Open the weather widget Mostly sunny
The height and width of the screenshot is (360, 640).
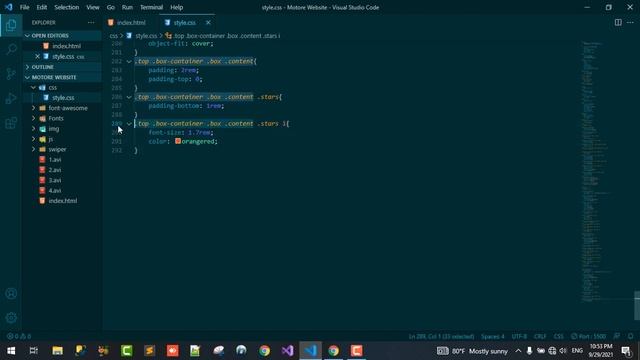(472, 351)
